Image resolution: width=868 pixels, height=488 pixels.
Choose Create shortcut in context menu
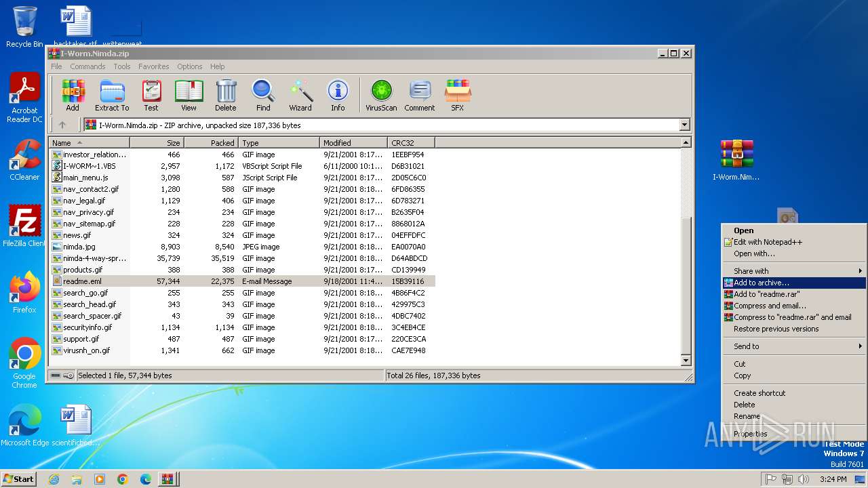[794, 393]
